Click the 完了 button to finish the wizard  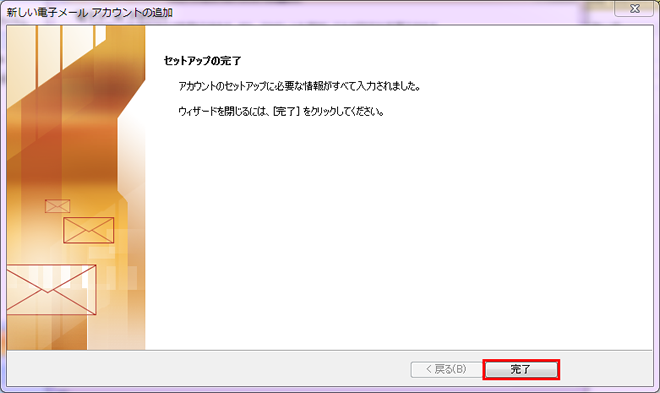coord(521,369)
